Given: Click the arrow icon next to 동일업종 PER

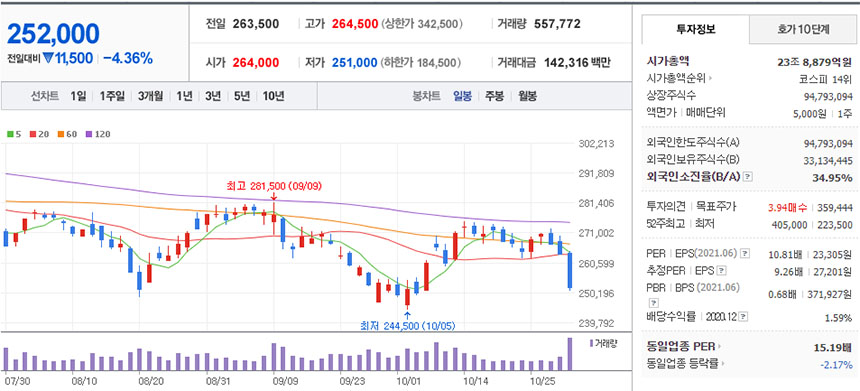Looking at the screenshot, I should (720, 347).
